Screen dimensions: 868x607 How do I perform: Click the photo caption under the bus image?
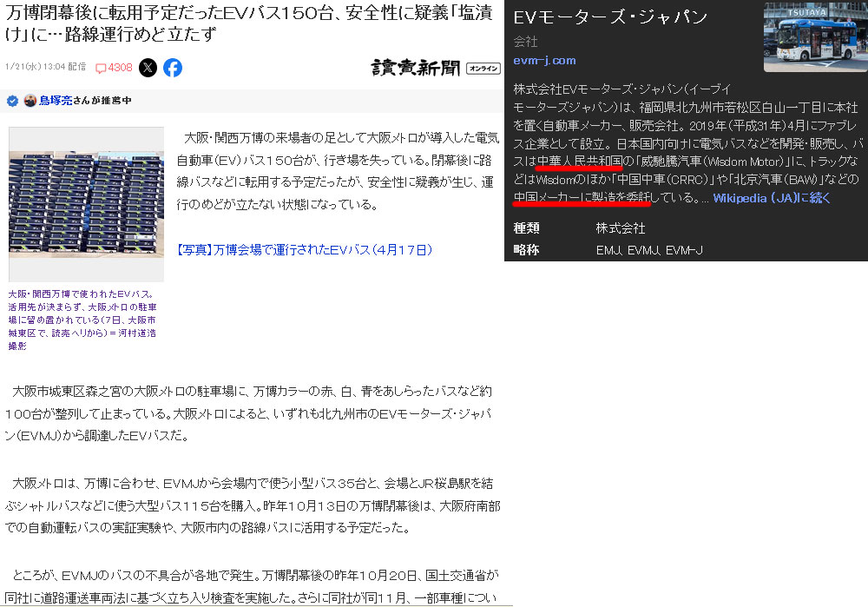click(83, 320)
